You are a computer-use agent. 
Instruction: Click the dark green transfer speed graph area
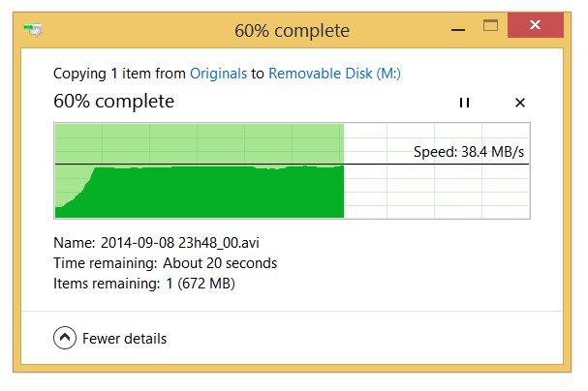(x=218, y=193)
